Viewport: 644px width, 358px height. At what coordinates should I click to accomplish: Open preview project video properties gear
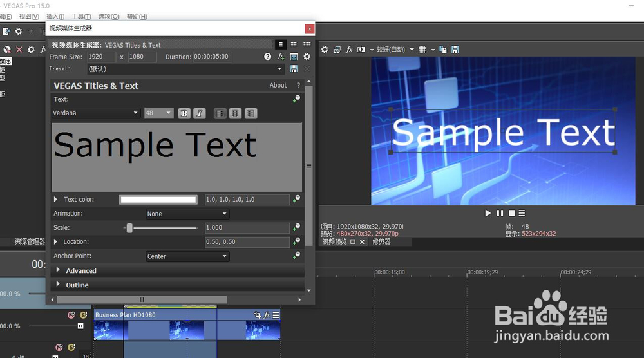tap(325, 50)
